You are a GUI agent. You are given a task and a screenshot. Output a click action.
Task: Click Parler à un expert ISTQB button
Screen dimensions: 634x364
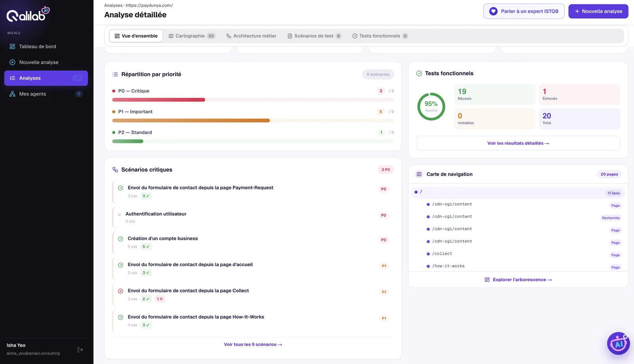(x=524, y=11)
